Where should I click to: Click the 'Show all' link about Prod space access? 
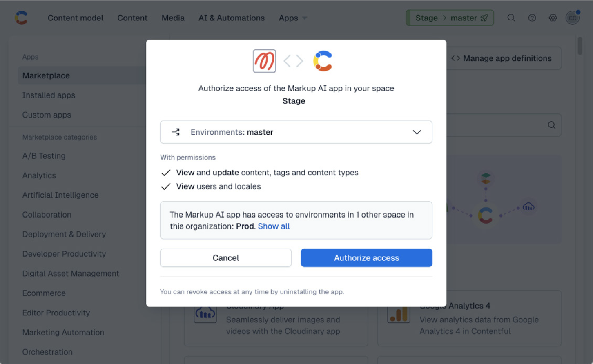pyautogui.click(x=274, y=226)
